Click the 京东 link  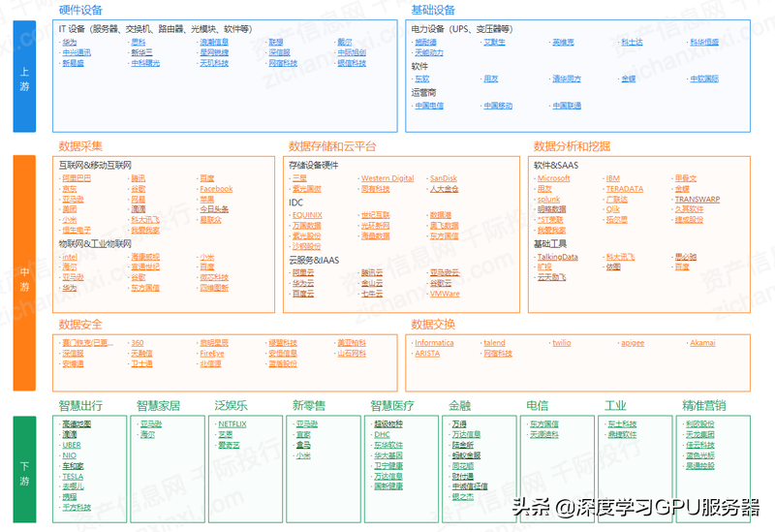70,189
